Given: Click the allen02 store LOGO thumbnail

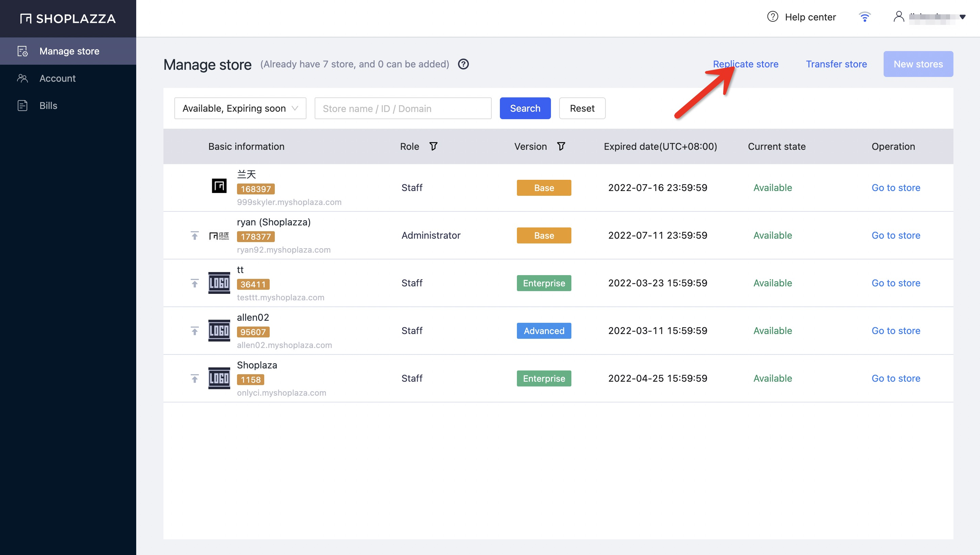Looking at the screenshot, I should tap(219, 331).
